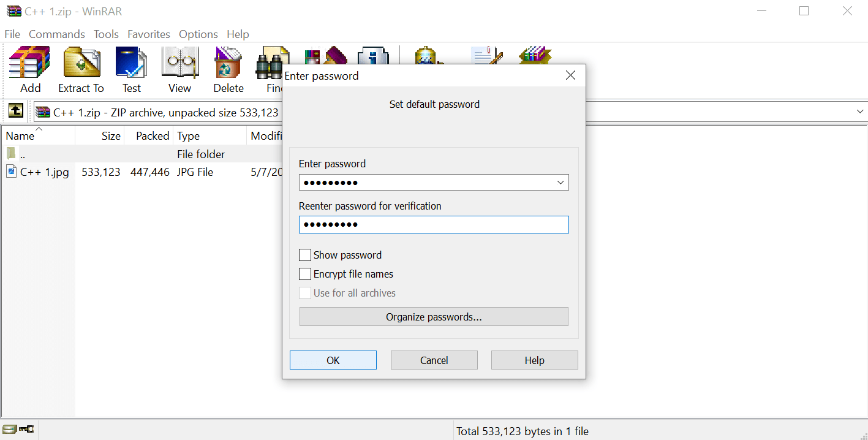This screenshot has height=440, width=868.
Task: Check Encrypt file names
Action: tap(305, 274)
